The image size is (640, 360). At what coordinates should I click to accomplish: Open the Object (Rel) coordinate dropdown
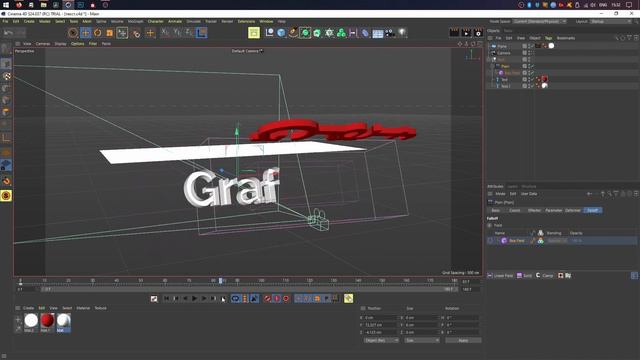tap(381, 340)
